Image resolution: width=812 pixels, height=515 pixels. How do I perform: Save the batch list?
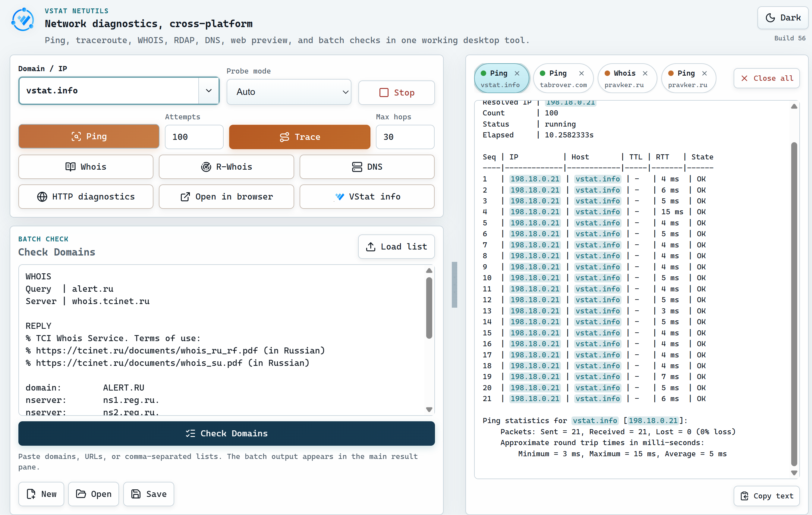tap(148, 494)
